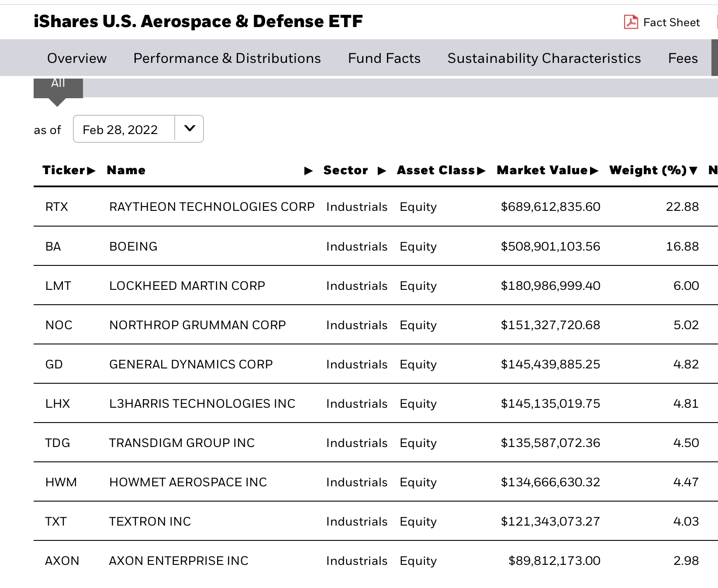The height and width of the screenshot is (588, 718).
Task: Sort by Sector column arrow
Action: 382,171
